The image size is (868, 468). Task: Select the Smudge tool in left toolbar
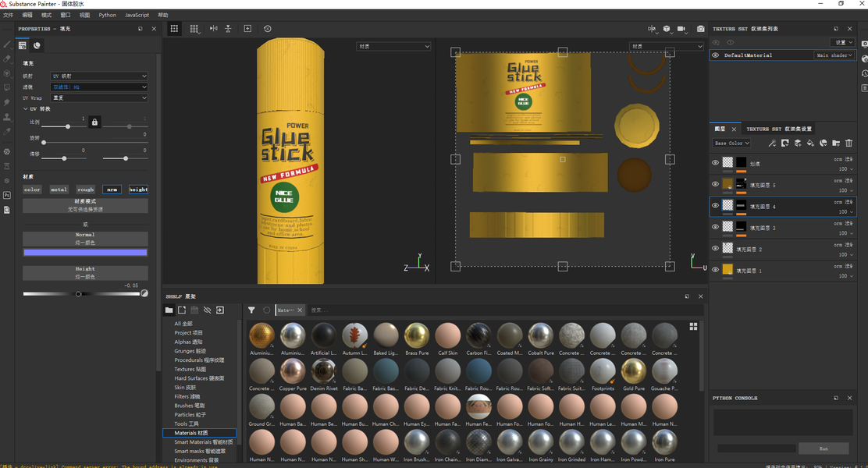tap(7, 102)
